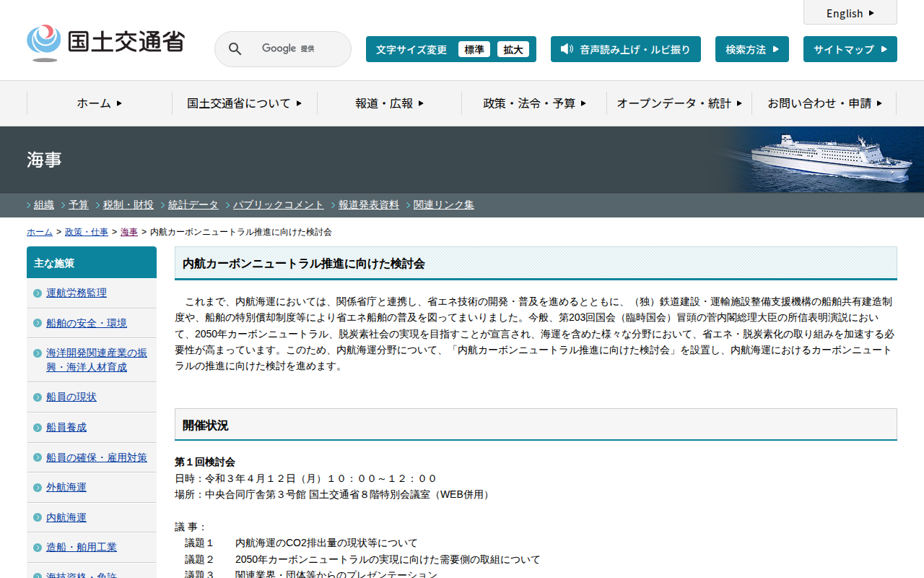Expand the 報道・広報 menu
Image resolution: width=924 pixels, height=578 pixels.
[x=390, y=103]
